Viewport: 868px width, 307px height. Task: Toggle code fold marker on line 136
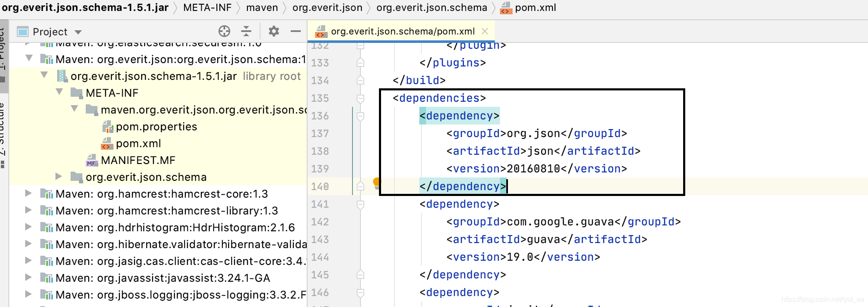pyautogui.click(x=360, y=116)
